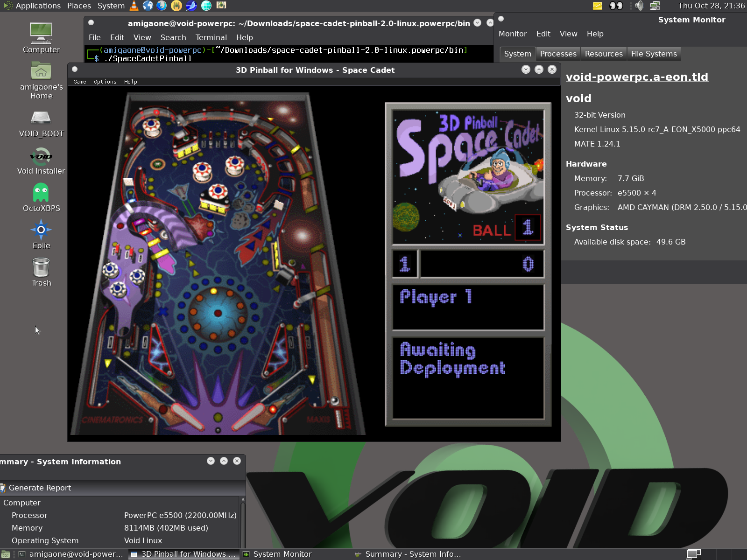Click the Kernel Linux 5.15.0-rc7 text line
747x560 pixels.
point(657,129)
